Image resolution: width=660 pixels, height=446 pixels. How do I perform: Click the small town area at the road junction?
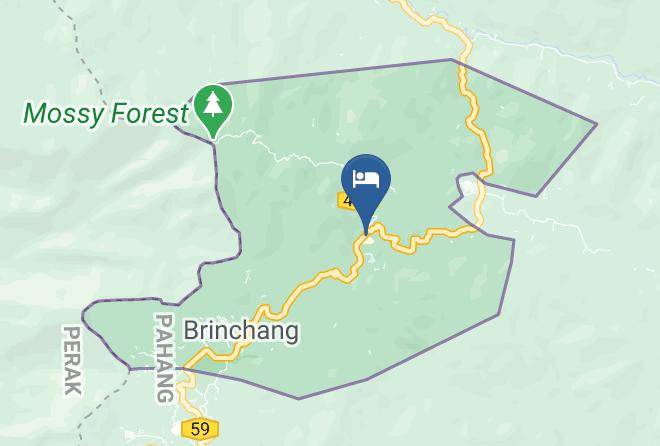pos(469,188)
